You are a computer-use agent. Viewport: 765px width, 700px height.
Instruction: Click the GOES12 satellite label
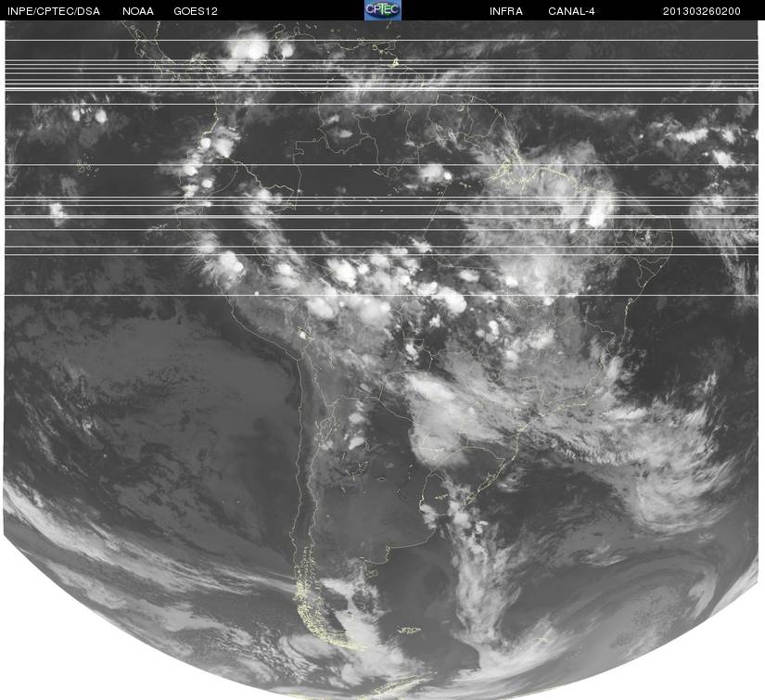196,12
